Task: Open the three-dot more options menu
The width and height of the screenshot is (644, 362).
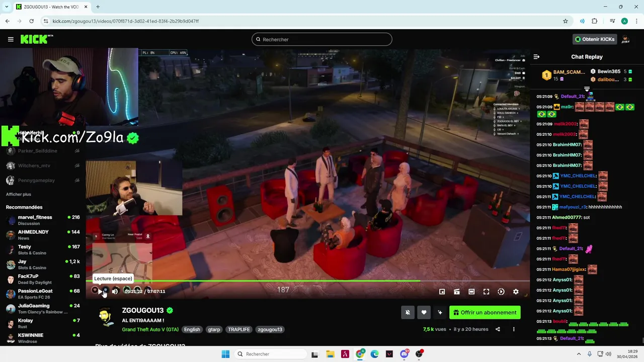Action: click(514, 329)
